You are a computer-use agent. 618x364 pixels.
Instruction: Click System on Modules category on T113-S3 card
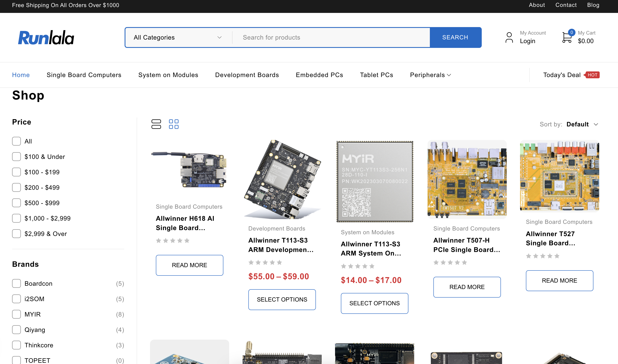(367, 232)
